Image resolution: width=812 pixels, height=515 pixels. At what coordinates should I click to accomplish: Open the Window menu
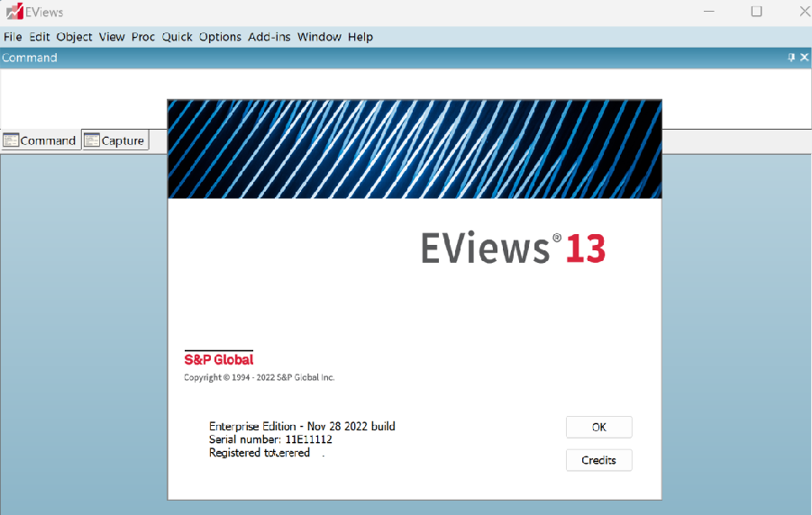point(319,37)
